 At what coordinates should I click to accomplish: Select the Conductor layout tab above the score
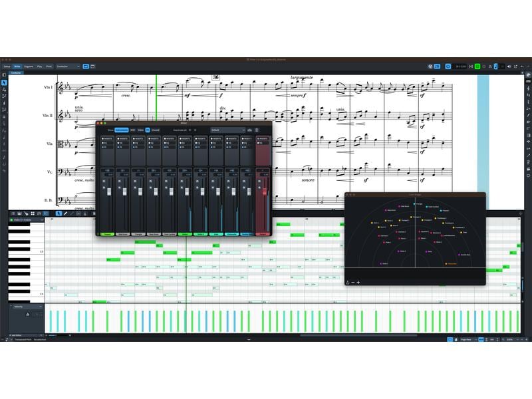point(16,73)
